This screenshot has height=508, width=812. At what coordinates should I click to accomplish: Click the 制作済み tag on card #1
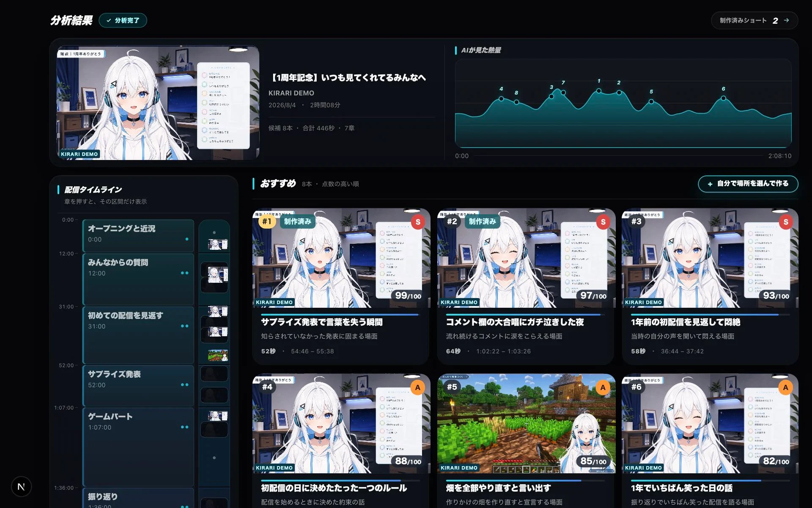pyautogui.click(x=297, y=221)
